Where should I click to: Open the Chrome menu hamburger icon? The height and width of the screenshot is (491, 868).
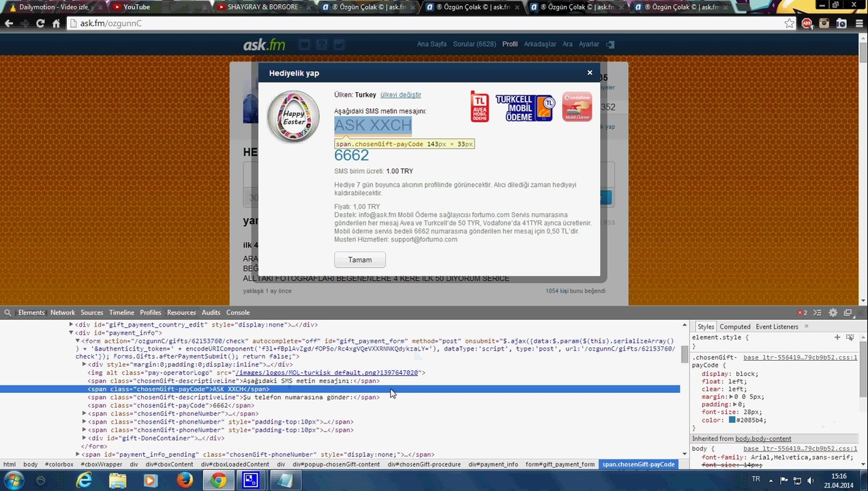coord(859,23)
